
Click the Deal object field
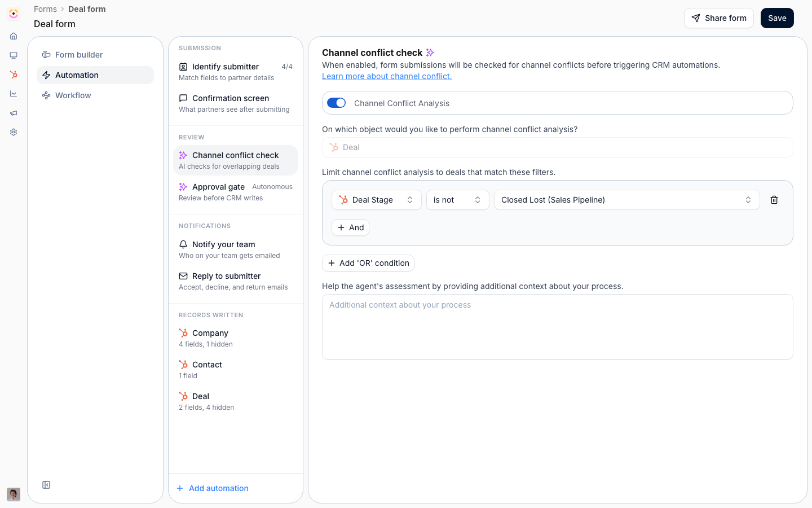pos(558,147)
